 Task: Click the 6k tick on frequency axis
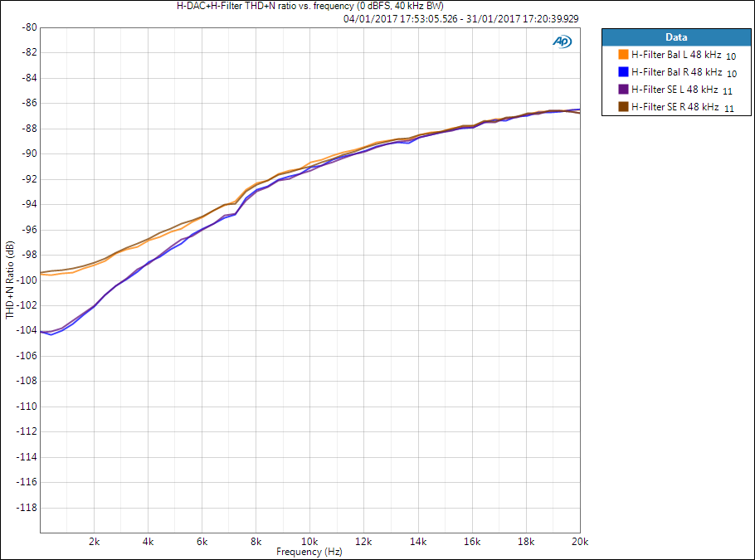pyautogui.click(x=202, y=542)
